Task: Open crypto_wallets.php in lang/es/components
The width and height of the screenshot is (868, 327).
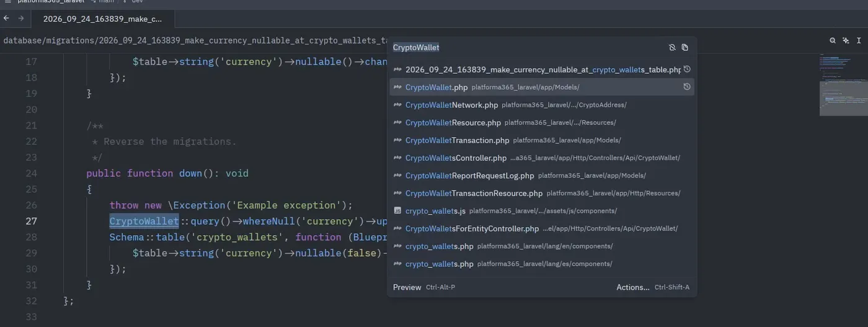Action: pyautogui.click(x=542, y=264)
